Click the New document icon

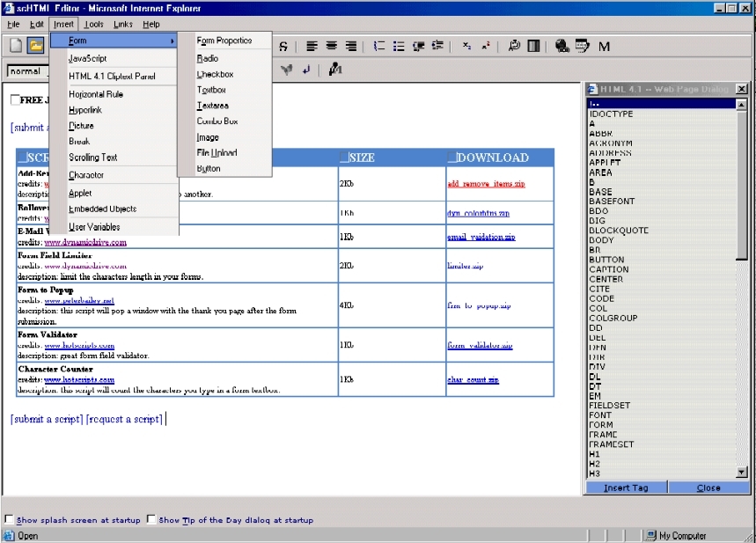point(16,46)
